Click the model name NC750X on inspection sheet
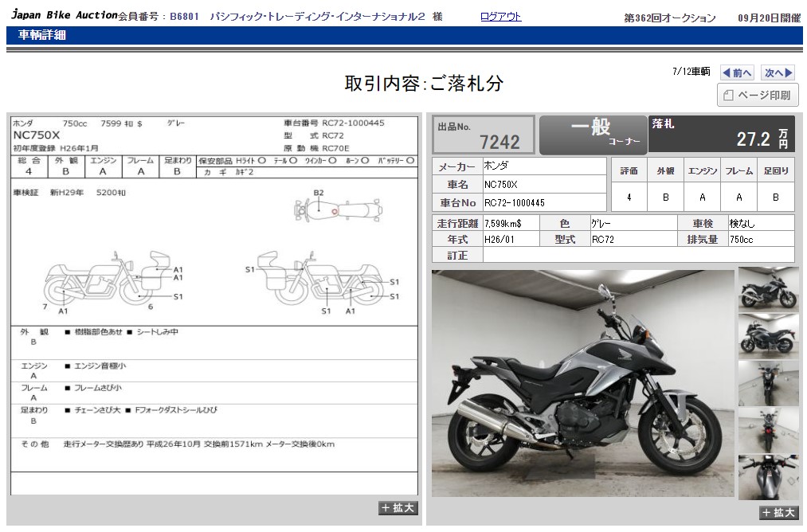The image size is (807, 532). coord(37,135)
